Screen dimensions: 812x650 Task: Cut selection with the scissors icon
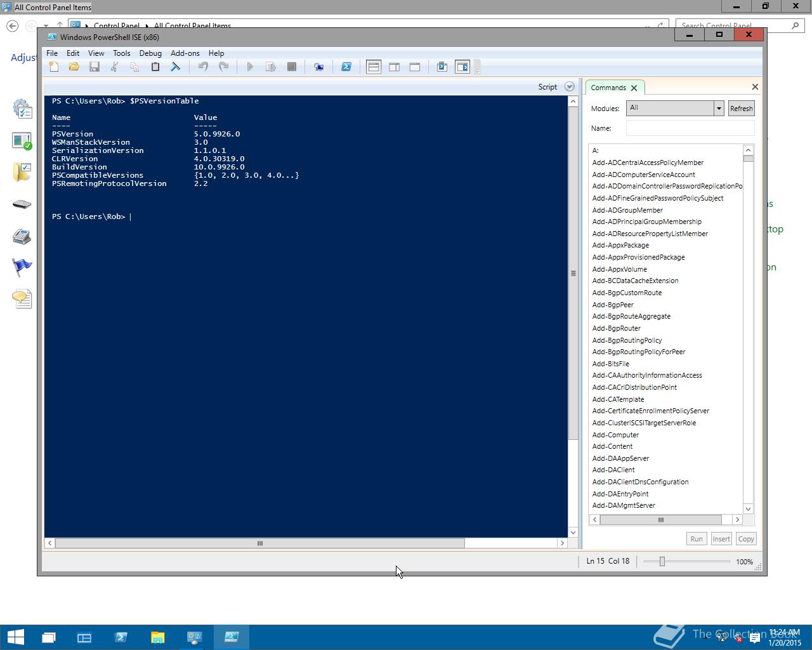[115, 67]
